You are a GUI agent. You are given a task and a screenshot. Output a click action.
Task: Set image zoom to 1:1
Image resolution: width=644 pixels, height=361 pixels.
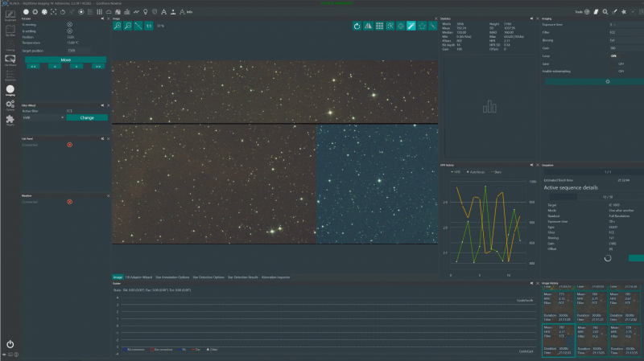pyautogui.click(x=149, y=26)
